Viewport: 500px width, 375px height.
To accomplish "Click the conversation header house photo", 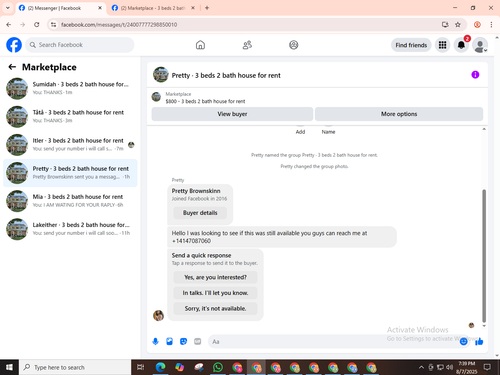I will click(x=160, y=75).
